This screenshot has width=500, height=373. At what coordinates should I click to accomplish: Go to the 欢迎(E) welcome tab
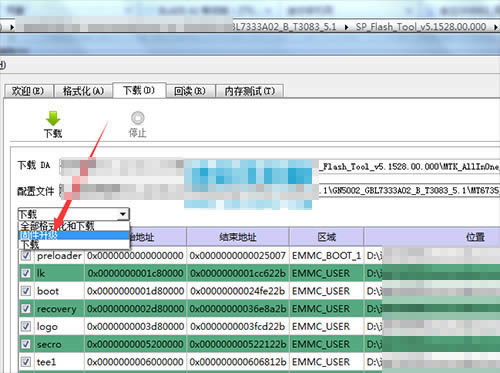coord(28,91)
